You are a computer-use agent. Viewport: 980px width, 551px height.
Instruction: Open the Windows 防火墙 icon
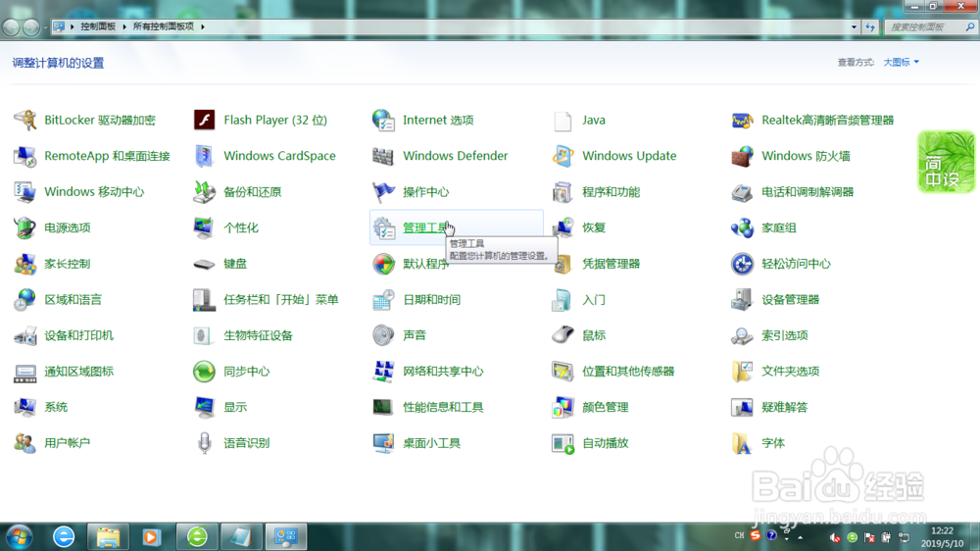pos(742,156)
